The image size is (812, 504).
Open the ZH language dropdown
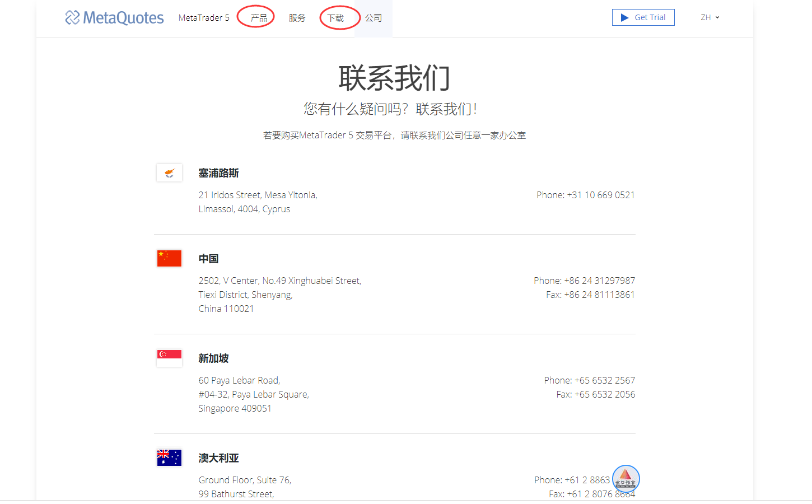pos(710,17)
